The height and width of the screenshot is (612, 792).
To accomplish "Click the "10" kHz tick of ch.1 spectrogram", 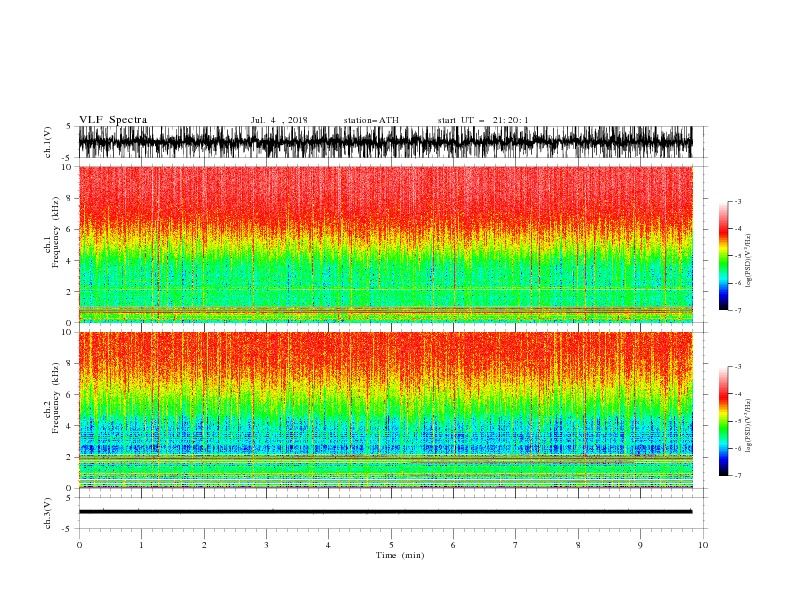I will point(68,167).
